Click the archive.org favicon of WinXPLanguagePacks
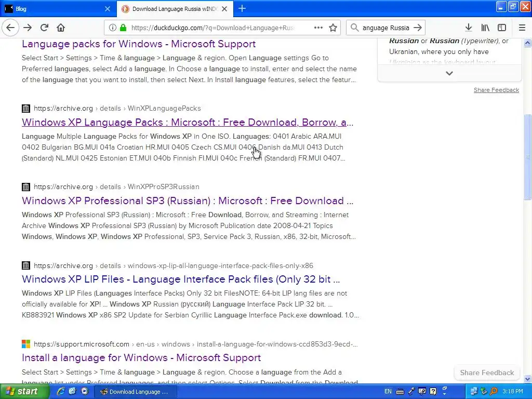This screenshot has width=532, height=399. pyautogui.click(x=26, y=109)
